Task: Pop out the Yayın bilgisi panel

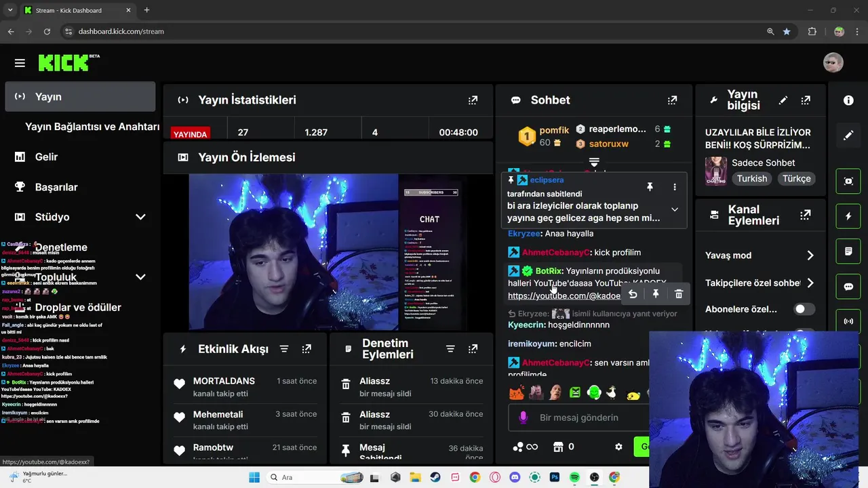Action: pyautogui.click(x=806, y=100)
